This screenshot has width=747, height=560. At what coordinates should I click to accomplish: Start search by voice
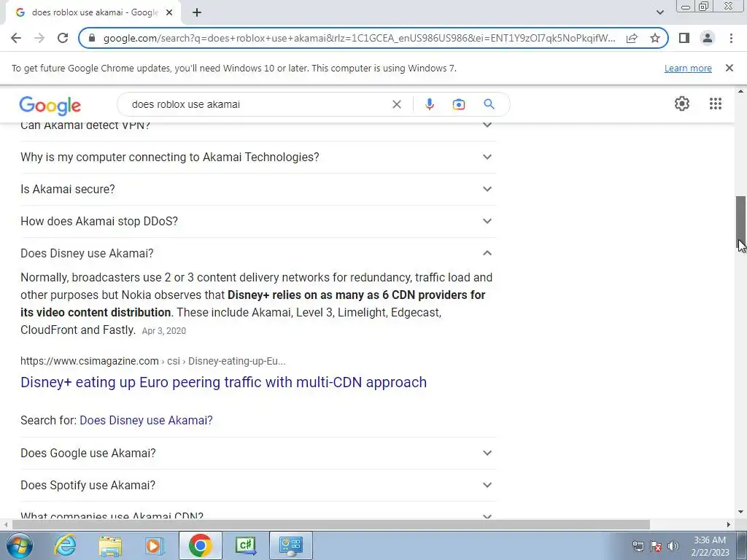tap(429, 104)
